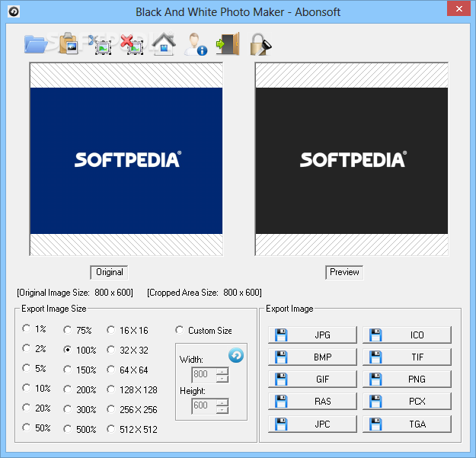Click the Original Image Size text
Screen dimensions: 476x458
pos(75,293)
